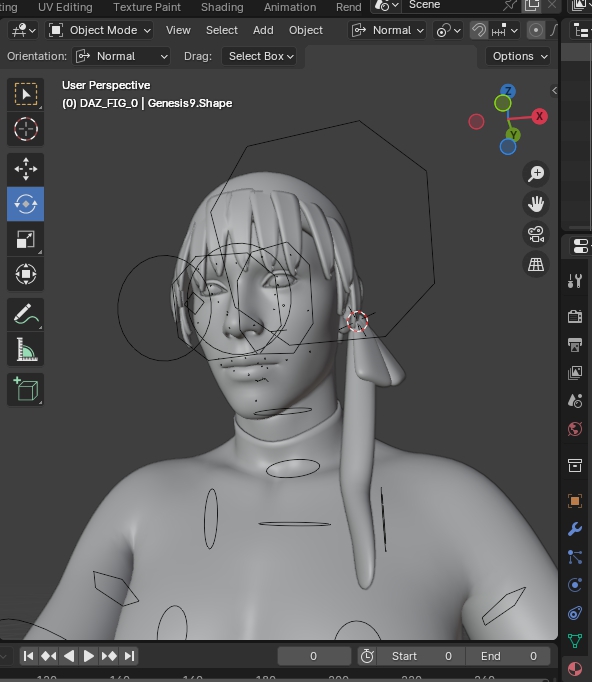Click the X axis on navigation gizmo

click(x=539, y=116)
